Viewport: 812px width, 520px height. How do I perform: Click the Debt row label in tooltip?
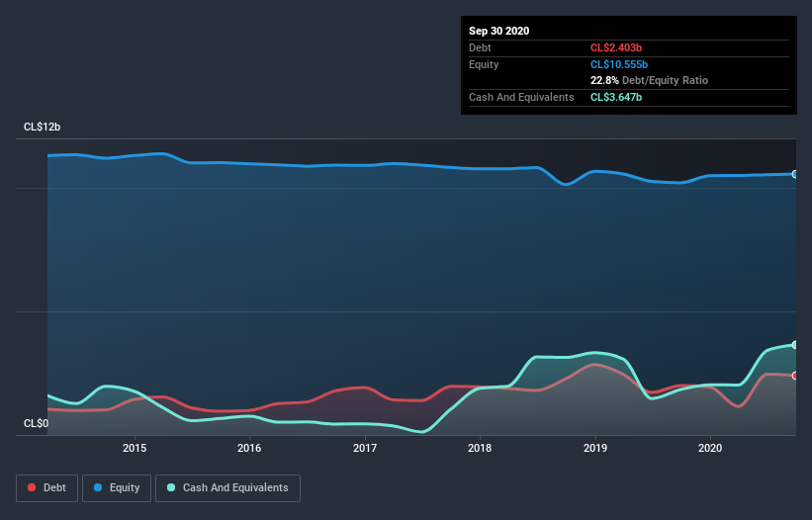tap(480, 47)
